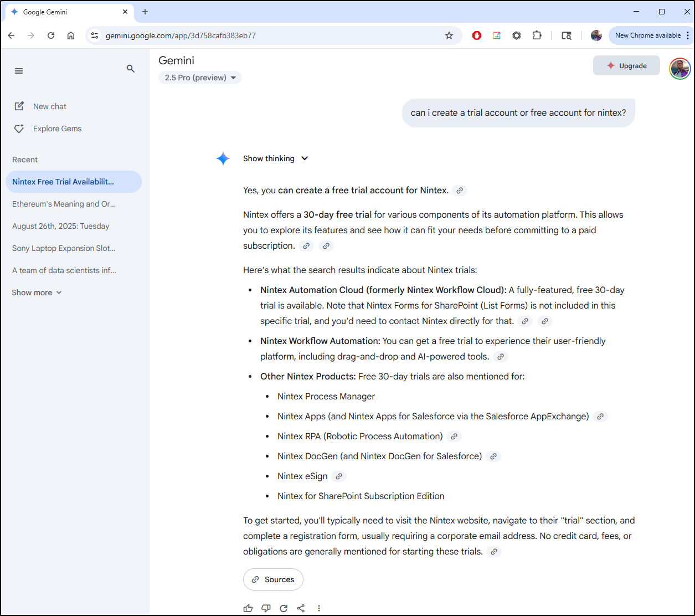The height and width of the screenshot is (616, 695).
Task: Share the response using share icon
Action: click(x=301, y=608)
